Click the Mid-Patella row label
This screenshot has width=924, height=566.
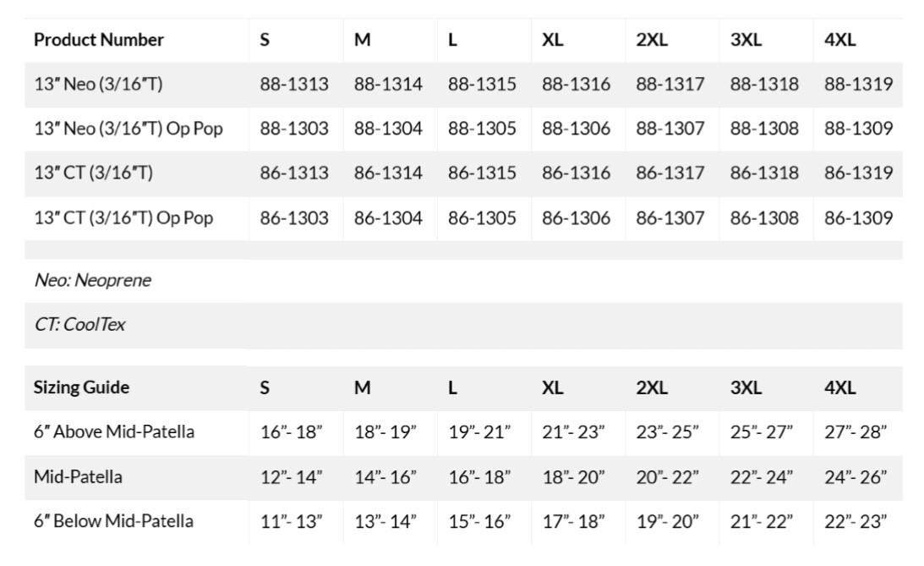click(78, 476)
